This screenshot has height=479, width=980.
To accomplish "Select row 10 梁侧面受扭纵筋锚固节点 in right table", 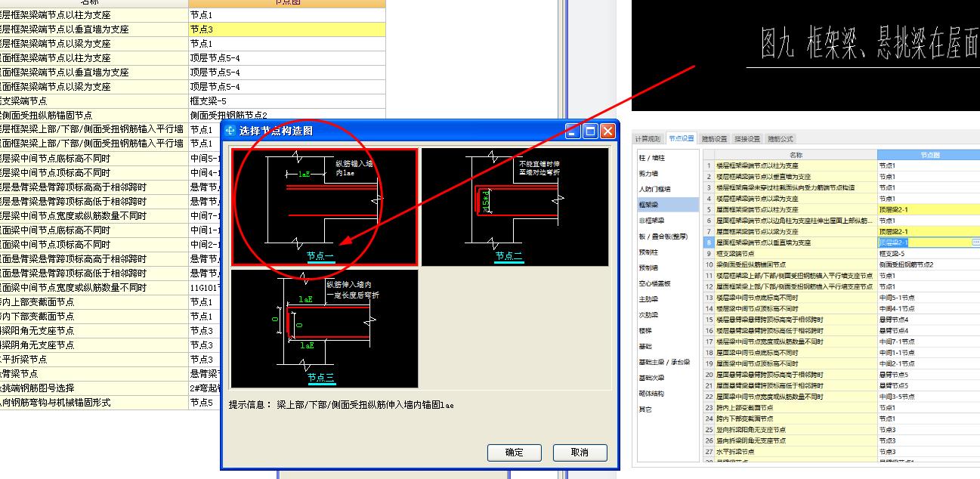I will tap(796, 264).
